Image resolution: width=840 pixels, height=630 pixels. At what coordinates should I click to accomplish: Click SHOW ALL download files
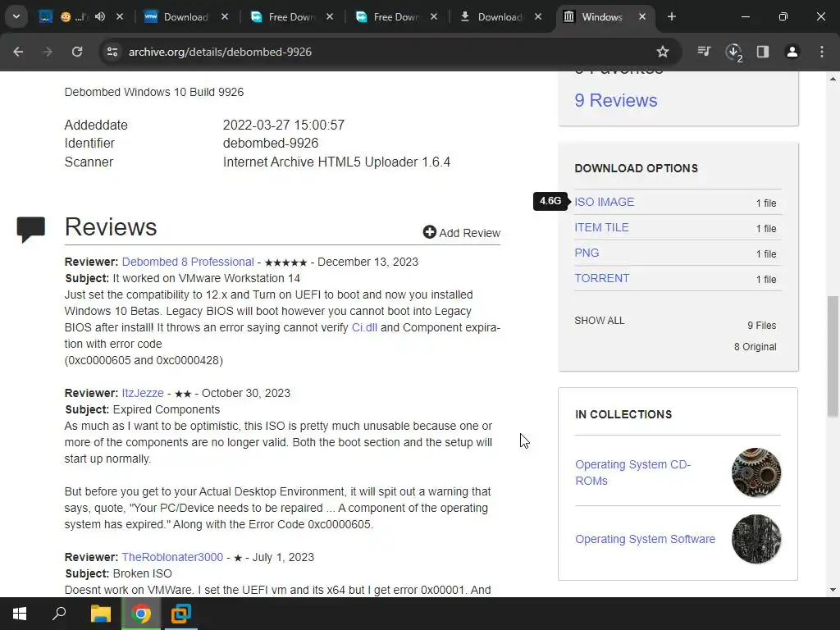click(599, 321)
